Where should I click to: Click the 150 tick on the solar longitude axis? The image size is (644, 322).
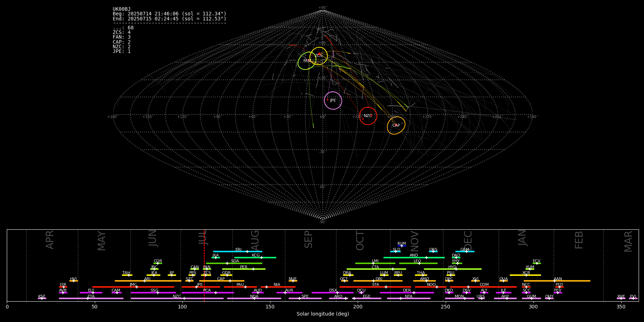[x=270, y=307]
